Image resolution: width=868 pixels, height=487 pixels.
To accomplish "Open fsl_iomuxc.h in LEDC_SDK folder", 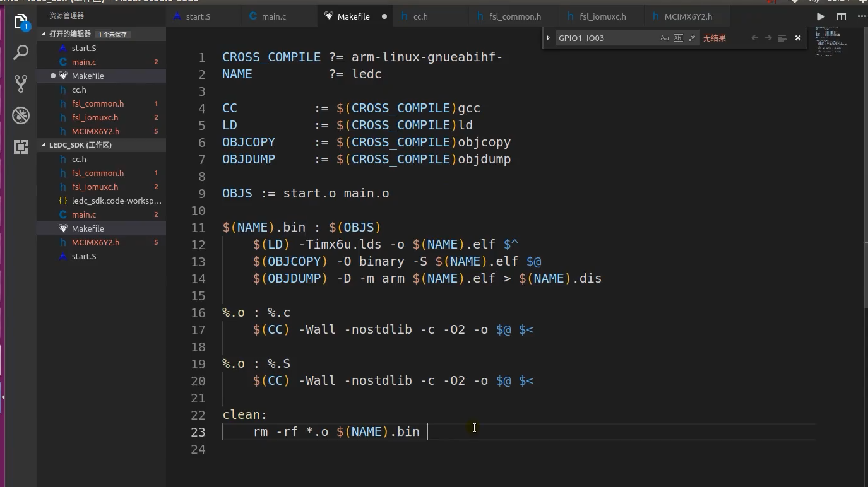I will click(x=101, y=187).
